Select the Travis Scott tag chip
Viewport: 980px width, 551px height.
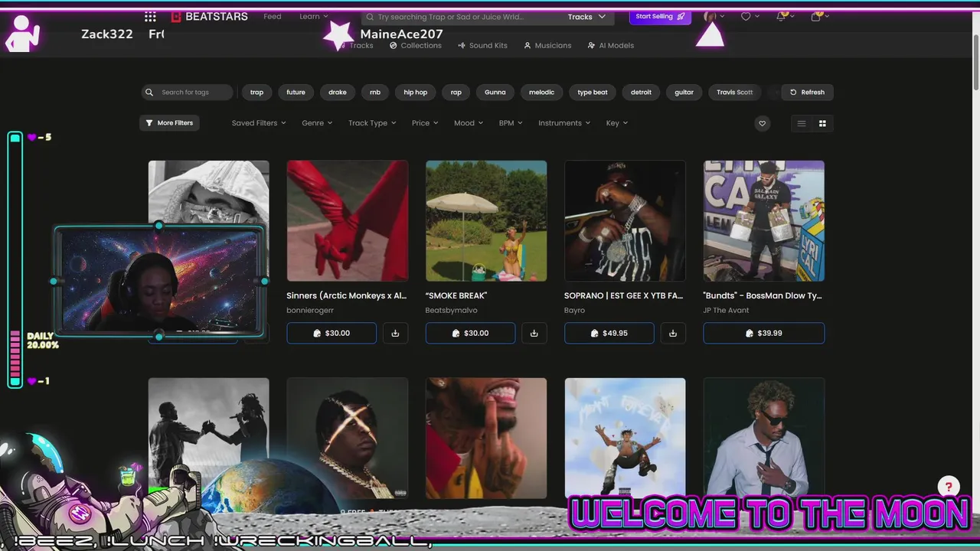pos(735,93)
